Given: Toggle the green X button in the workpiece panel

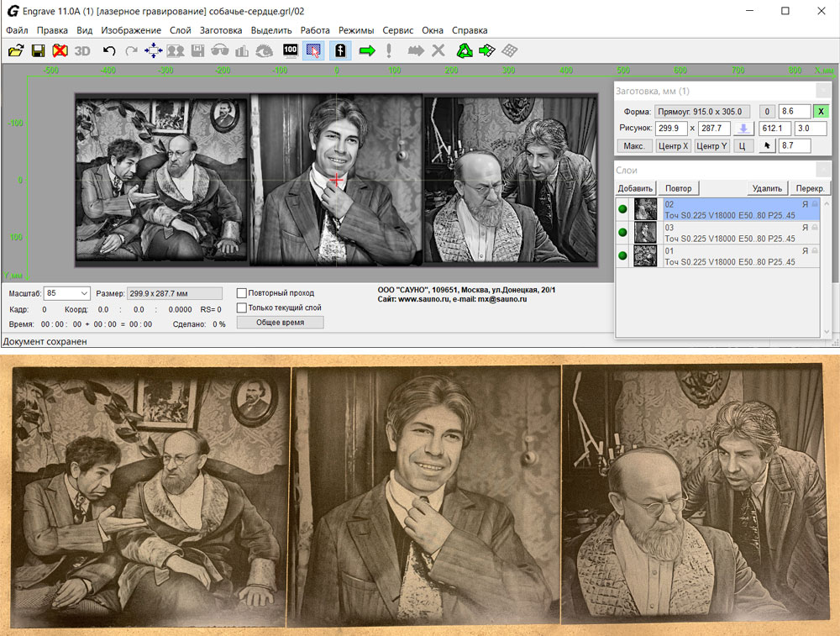Looking at the screenshot, I should (x=821, y=111).
